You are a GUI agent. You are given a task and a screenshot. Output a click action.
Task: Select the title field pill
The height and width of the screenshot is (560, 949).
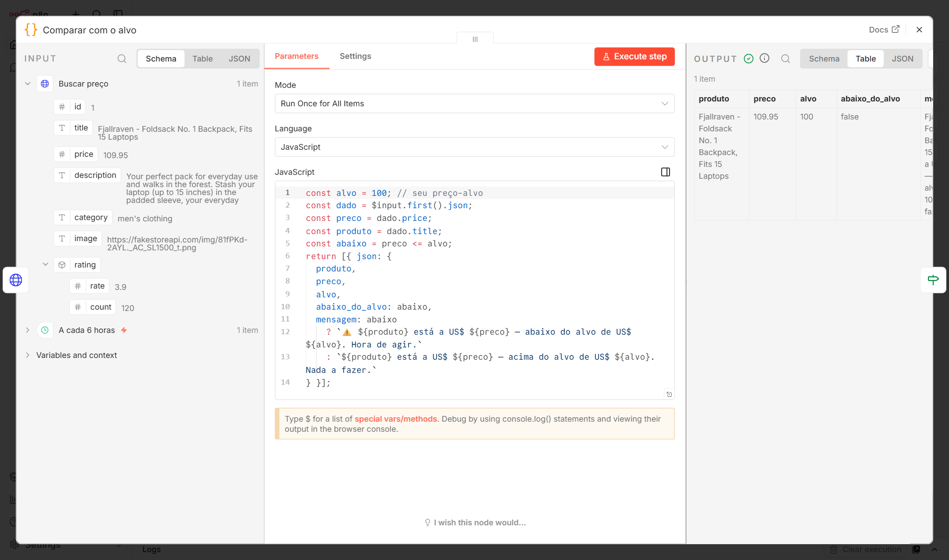click(73, 128)
